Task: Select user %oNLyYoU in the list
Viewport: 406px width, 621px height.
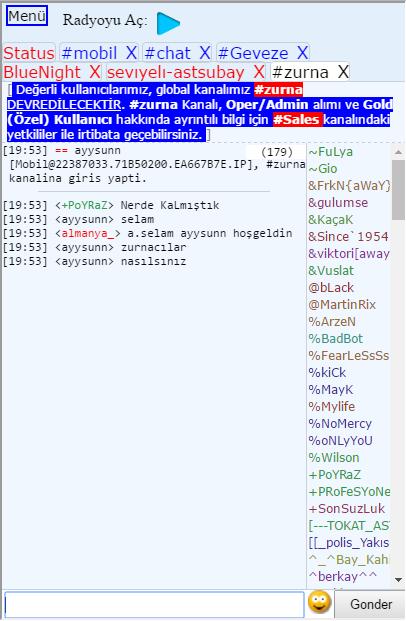Action: click(340, 441)
